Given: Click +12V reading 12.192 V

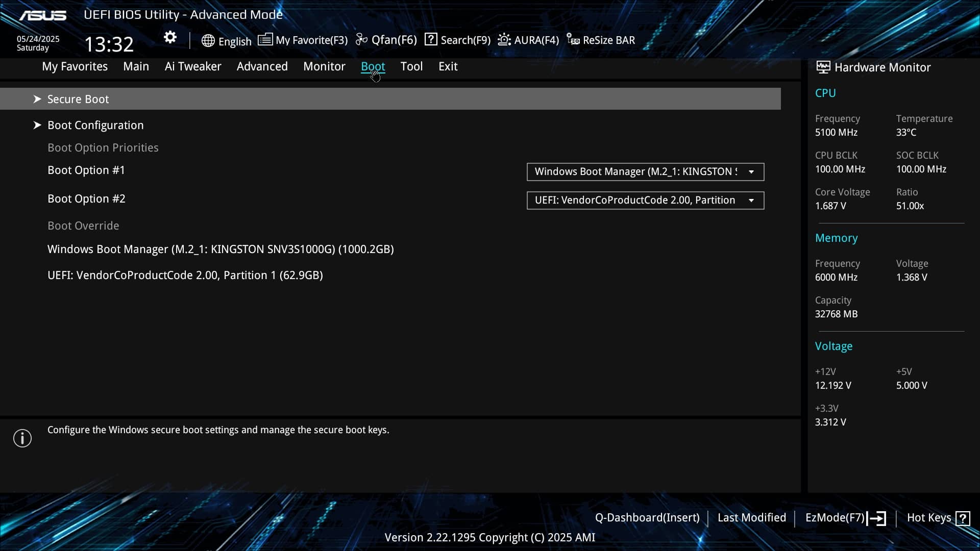Looking at the screenshot, I should coord(833,385).
